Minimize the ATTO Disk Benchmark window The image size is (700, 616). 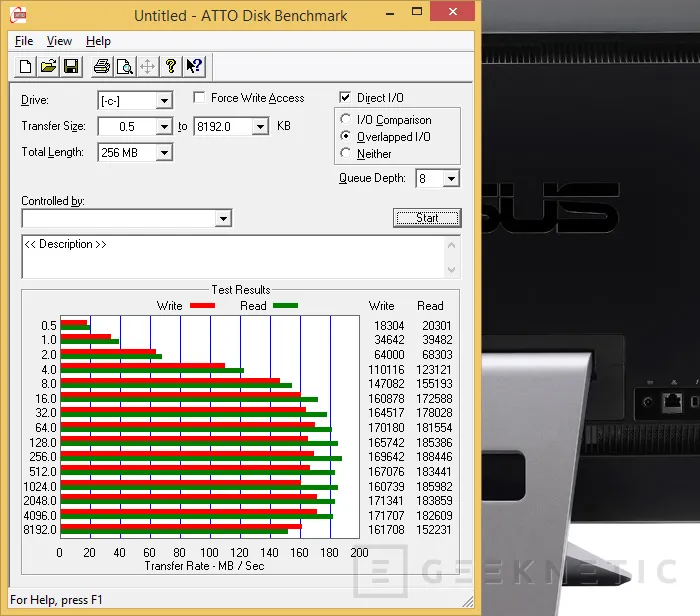coord(390,12)
